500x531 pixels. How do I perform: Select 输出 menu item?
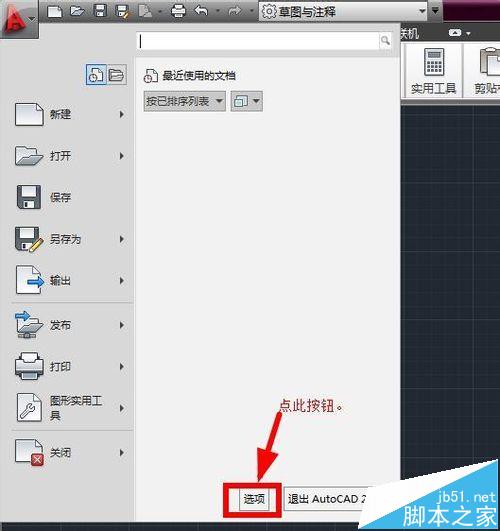point(69,280)
